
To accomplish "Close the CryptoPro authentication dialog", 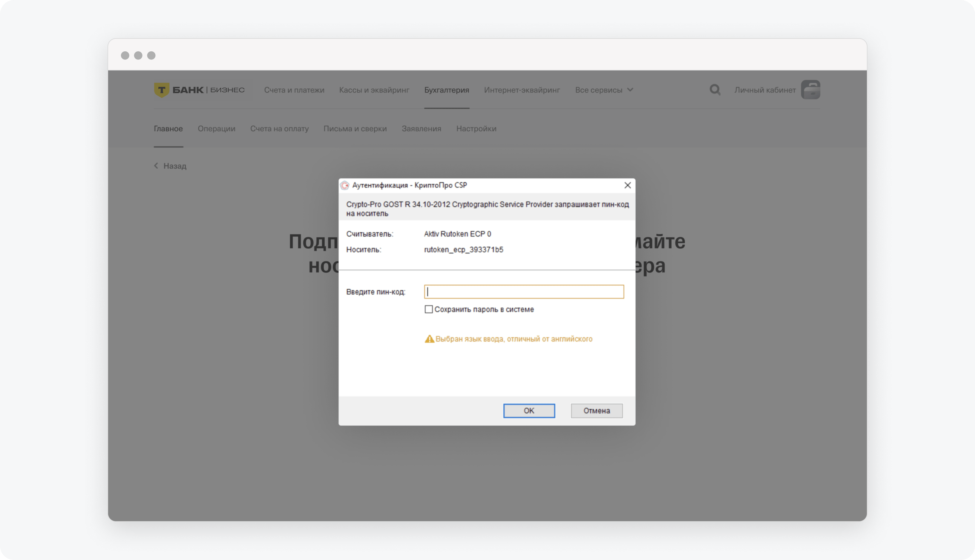I will [x=628, y=185].
